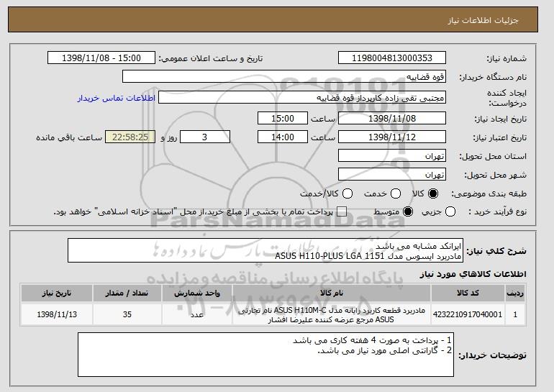Select the جزیی purchase type radio
The width and height of the screenshot is (554, 392).
click(x=450, y=211)
